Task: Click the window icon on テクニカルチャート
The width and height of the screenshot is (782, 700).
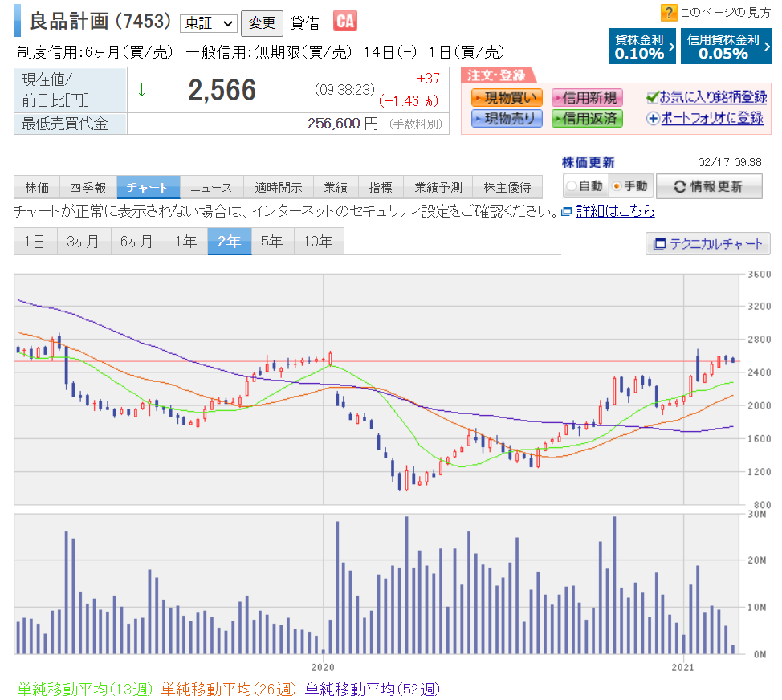Action: pos(659,244)
